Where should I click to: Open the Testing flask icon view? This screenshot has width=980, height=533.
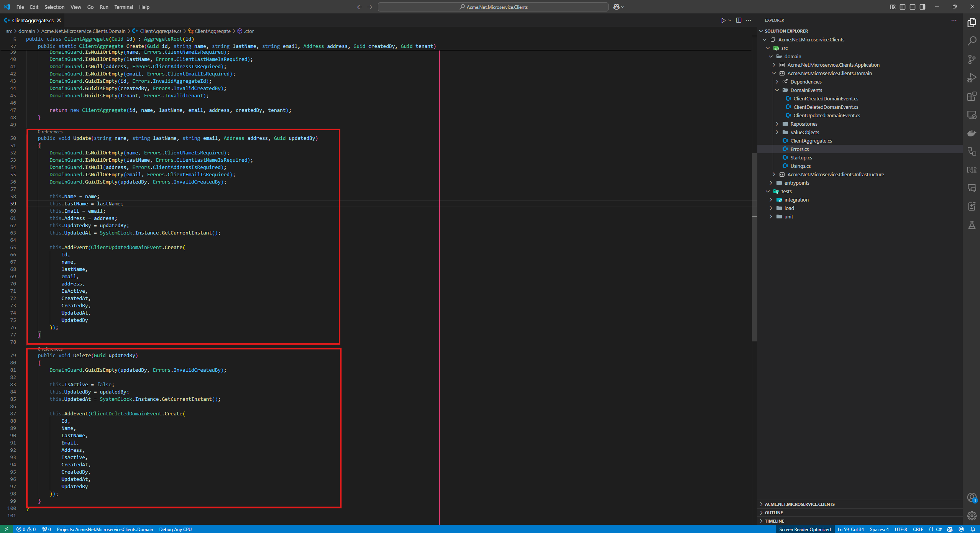click(972, 225)
